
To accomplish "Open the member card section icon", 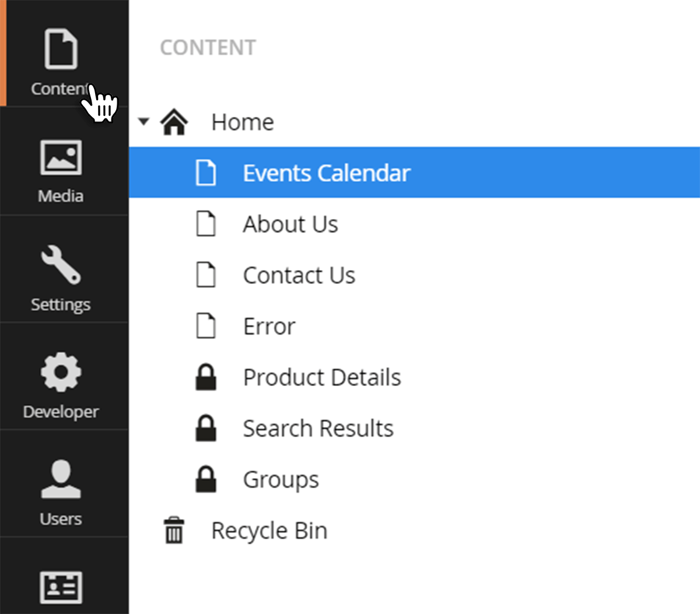I will pyautogui.click(x=61, y=587).
